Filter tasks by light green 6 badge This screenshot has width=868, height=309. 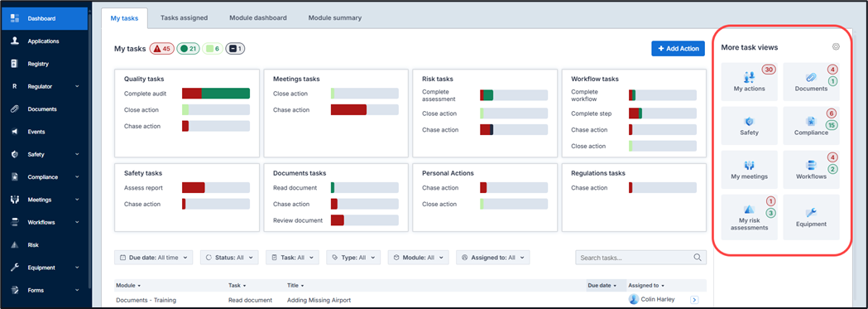click(x=213, y=49)
